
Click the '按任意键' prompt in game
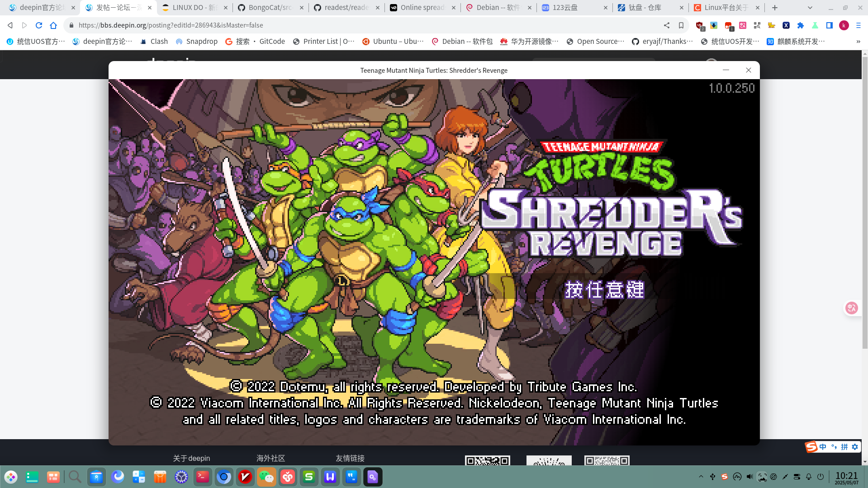pos(604,290)
